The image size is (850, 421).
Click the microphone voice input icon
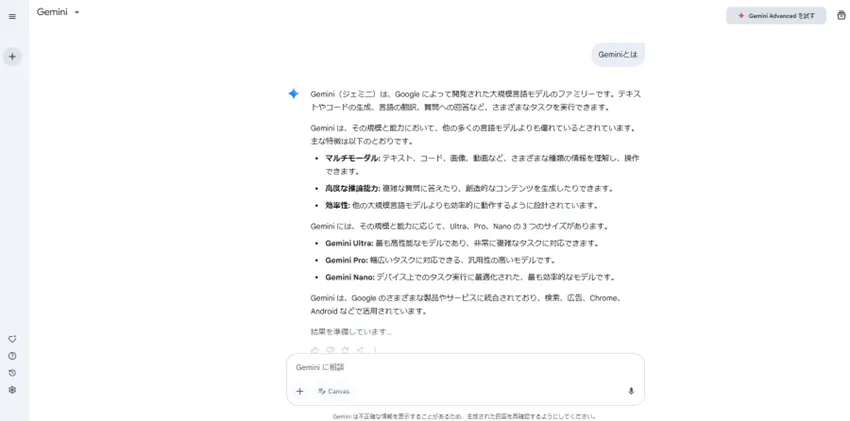[631, 391]
